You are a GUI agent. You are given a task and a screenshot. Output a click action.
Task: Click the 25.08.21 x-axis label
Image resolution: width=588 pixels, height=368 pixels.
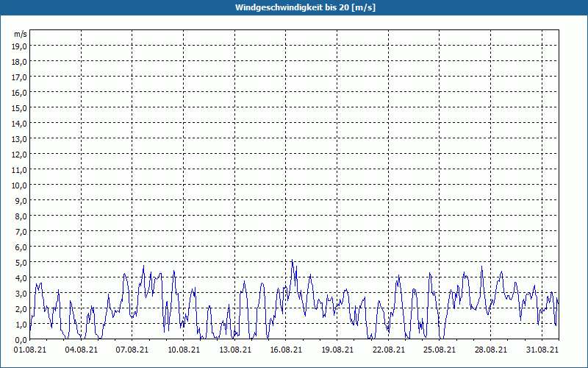coord(439,350)
